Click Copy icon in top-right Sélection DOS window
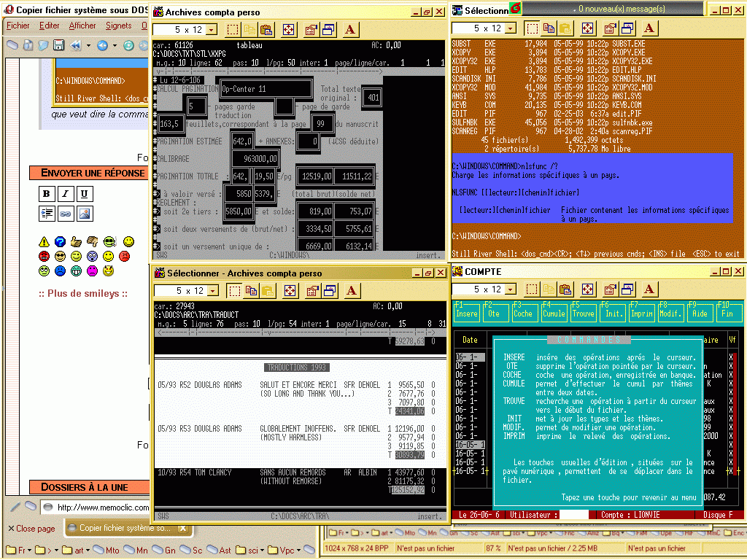The image size is (747, 560). tap(549, 28)
